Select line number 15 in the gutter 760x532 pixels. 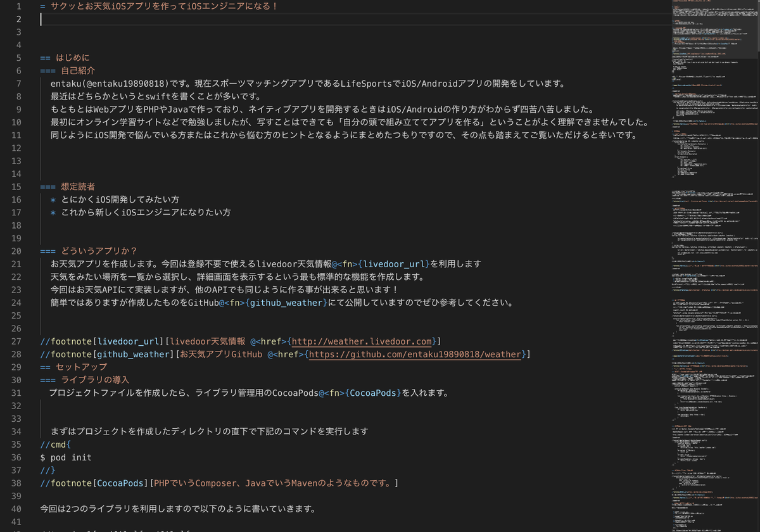[16, 187]
